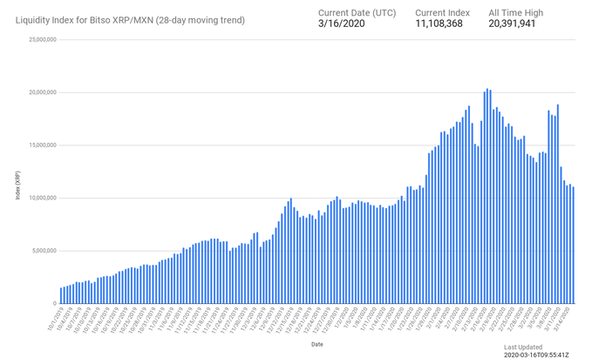This screenshot has height=364, width=592.
Task: Click the 'Current Index' label
Action: (x=442, y=13)
